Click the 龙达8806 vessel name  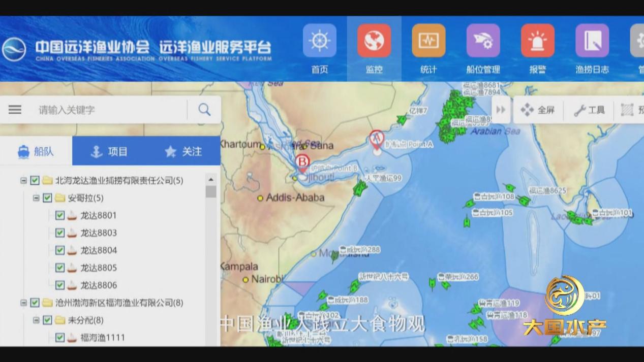click(99, 285)
